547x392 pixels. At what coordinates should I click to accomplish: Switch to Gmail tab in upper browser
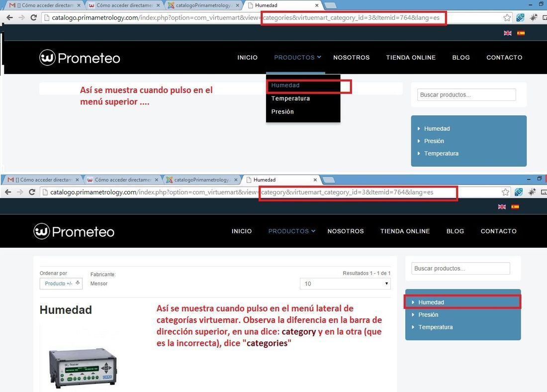[x=45, y=5]
